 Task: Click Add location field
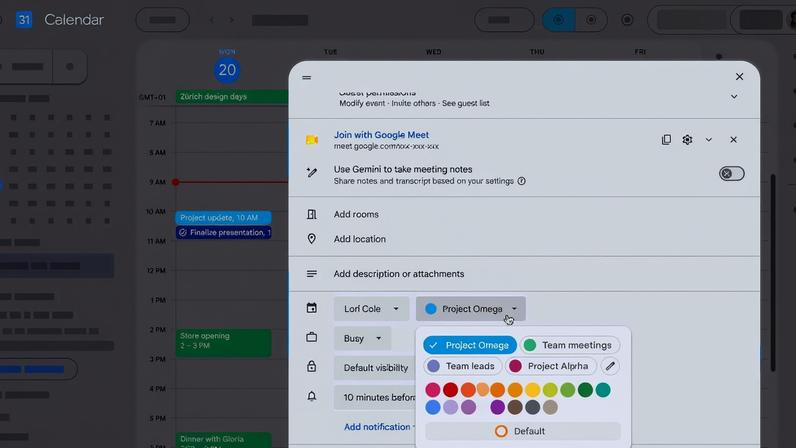(359, 239)
